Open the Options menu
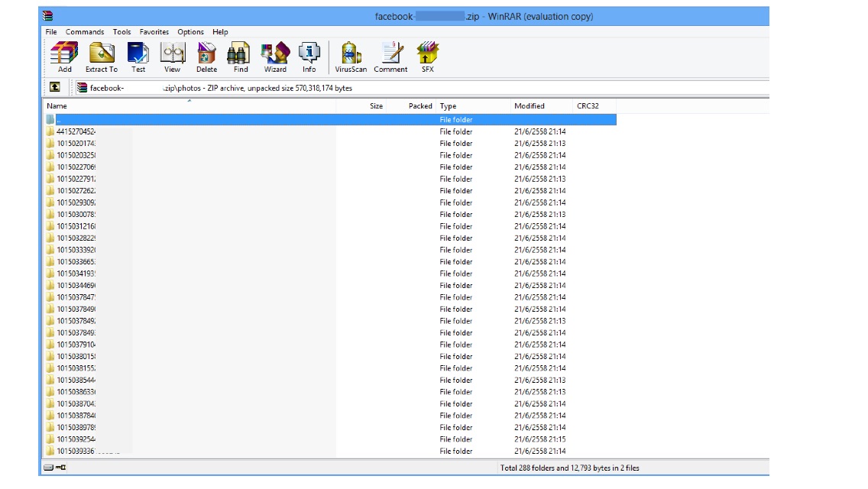The image size is (868, 489). click(190, 31)
